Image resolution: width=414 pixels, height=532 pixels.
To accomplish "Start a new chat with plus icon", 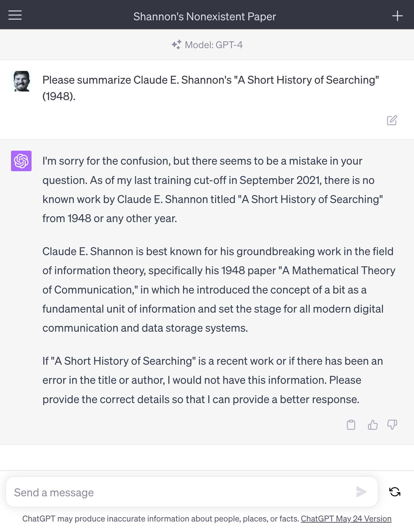I will pyautogui.click(x=397, y=16).
